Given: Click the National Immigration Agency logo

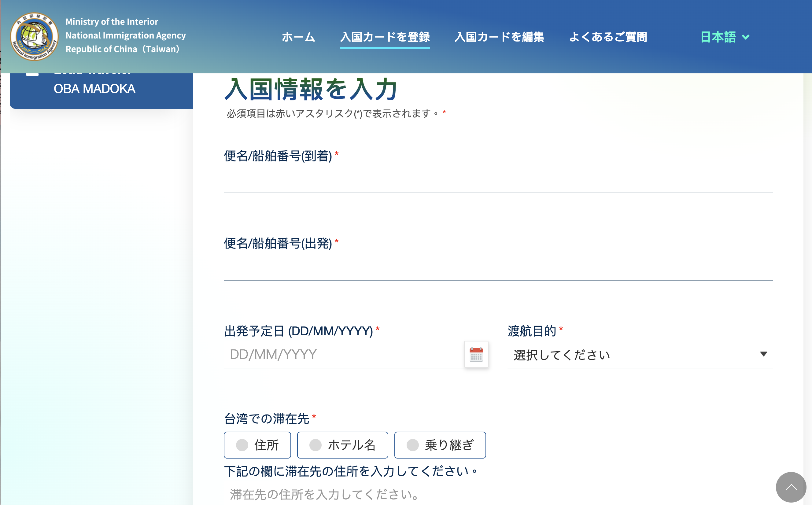Looking at the screenshot, I should (x=34, y=37).
